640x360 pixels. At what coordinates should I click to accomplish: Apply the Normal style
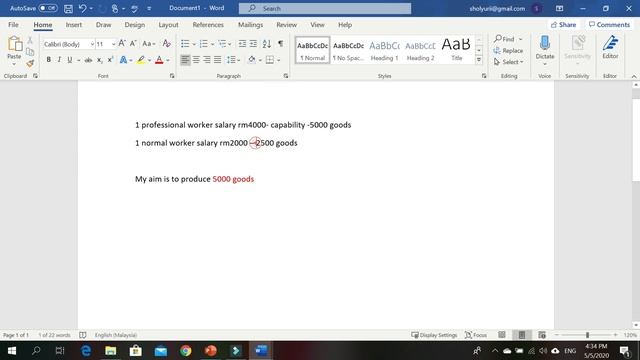coord(312,51)
